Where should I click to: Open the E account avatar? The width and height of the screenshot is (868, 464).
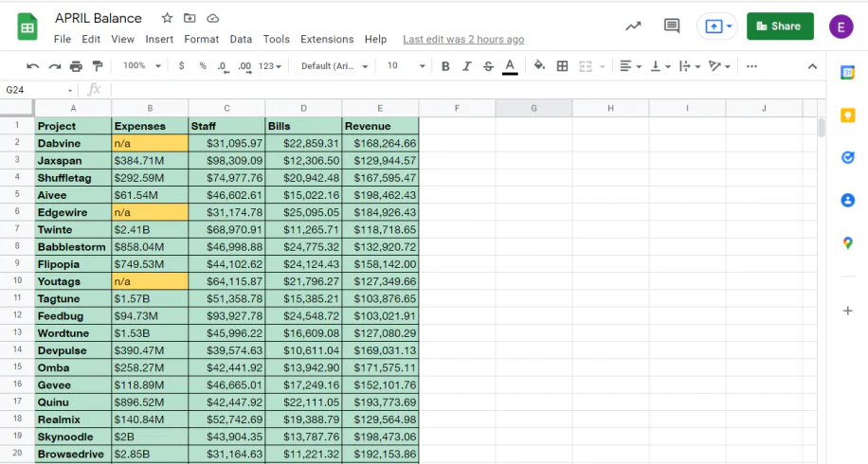point(841,27)
